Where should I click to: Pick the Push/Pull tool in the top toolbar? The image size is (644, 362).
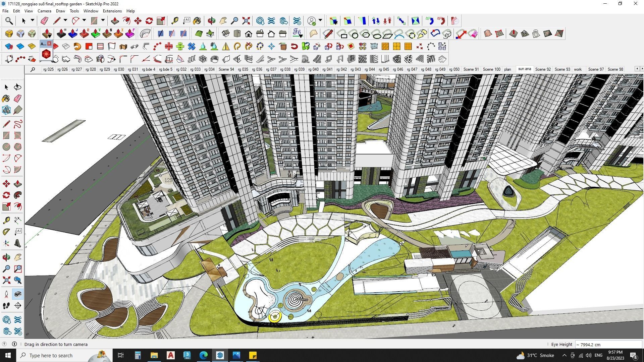(115, 21)
